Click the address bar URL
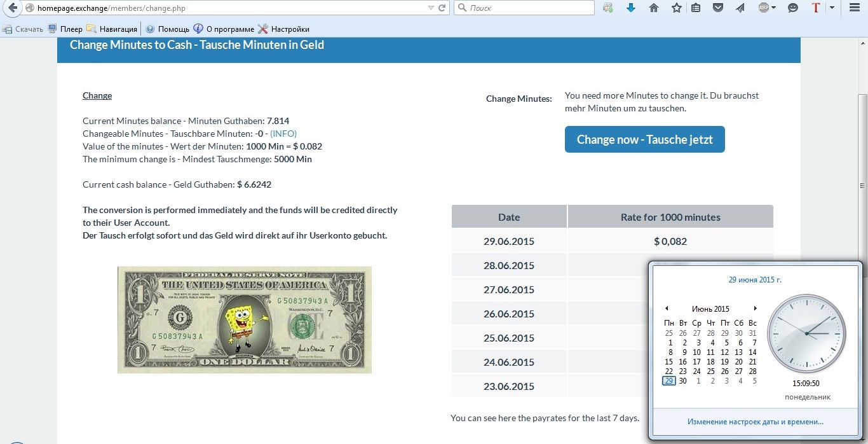The width and height of the screenshot is (868, 444). point(112,9)
